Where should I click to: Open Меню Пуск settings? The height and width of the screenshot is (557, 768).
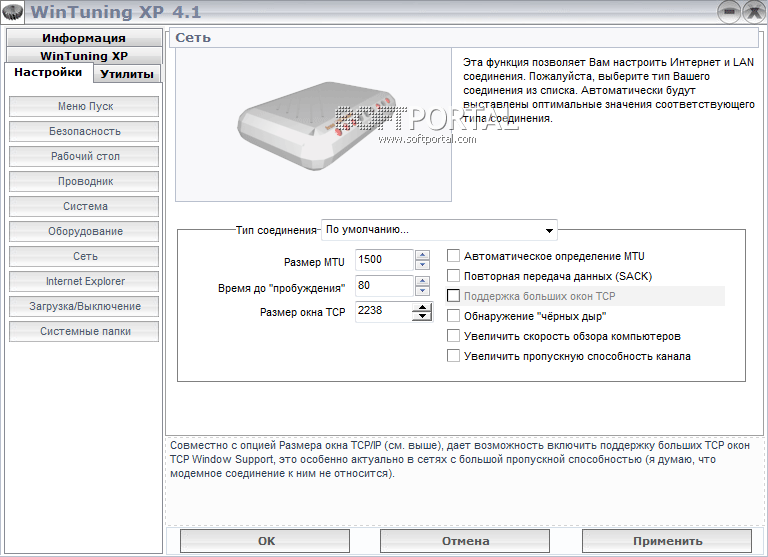[84, 106]
